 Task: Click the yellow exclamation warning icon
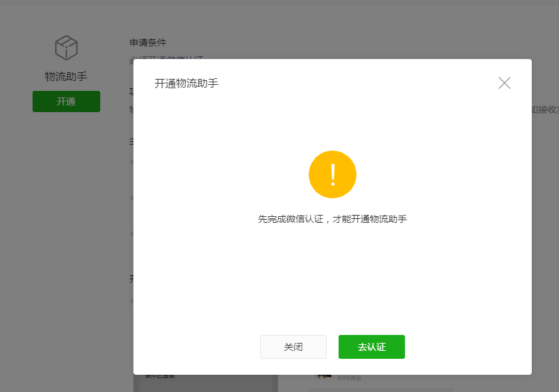[x=332, y=174]
